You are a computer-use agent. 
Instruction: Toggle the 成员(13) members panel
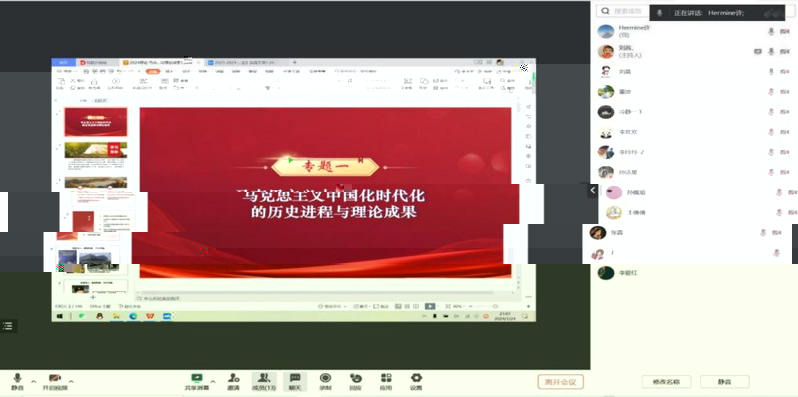tap(264, 381)
